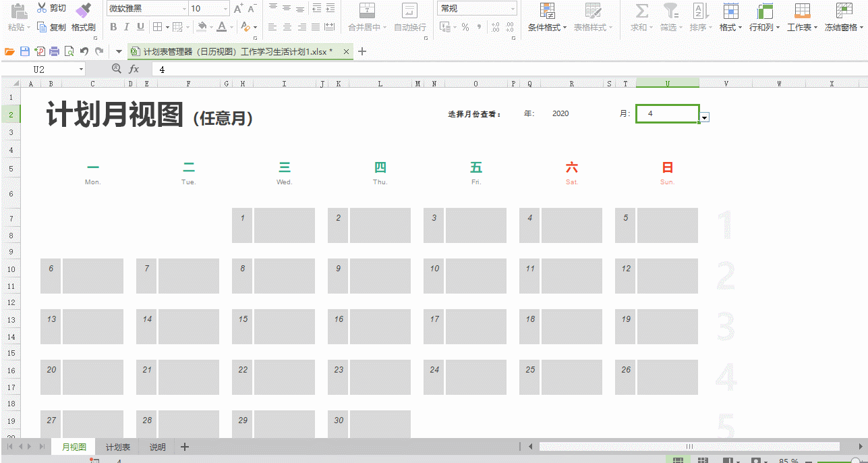868x463 pixels.
Task: Toggle Underline (U) formatting
Action: (x=140, y=27)
